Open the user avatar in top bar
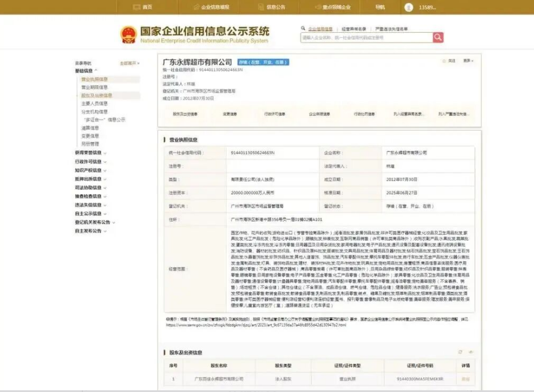 click(408, 7)
